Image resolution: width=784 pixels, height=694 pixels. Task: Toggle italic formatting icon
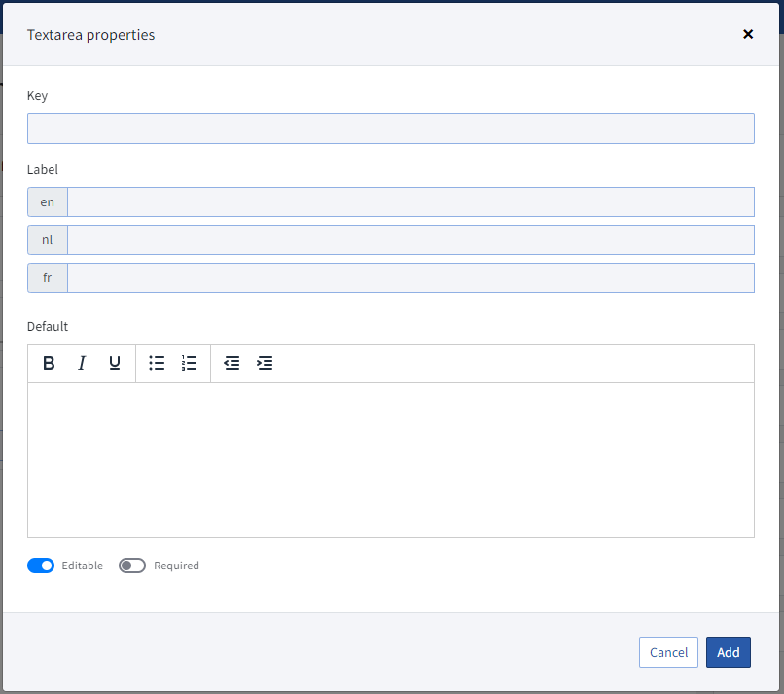[82, 363]
